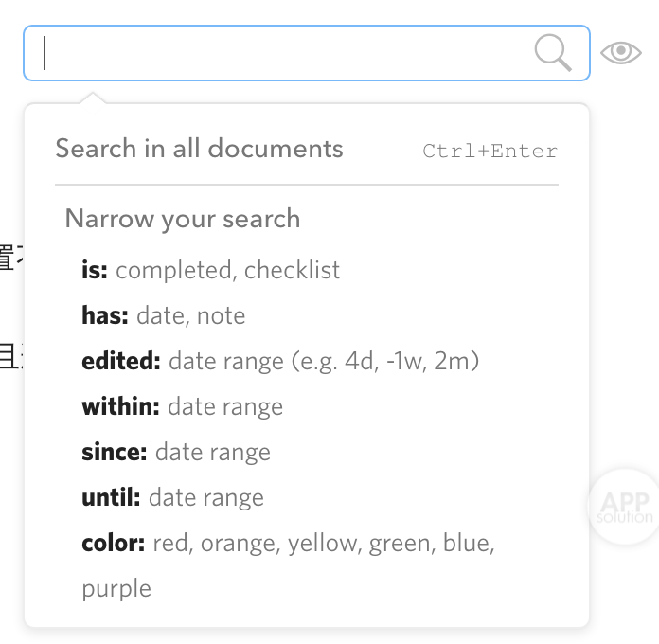659x644 pixels.
Task: Click the popup's pointer arrow tip
Action: click(x=93, y=94)
